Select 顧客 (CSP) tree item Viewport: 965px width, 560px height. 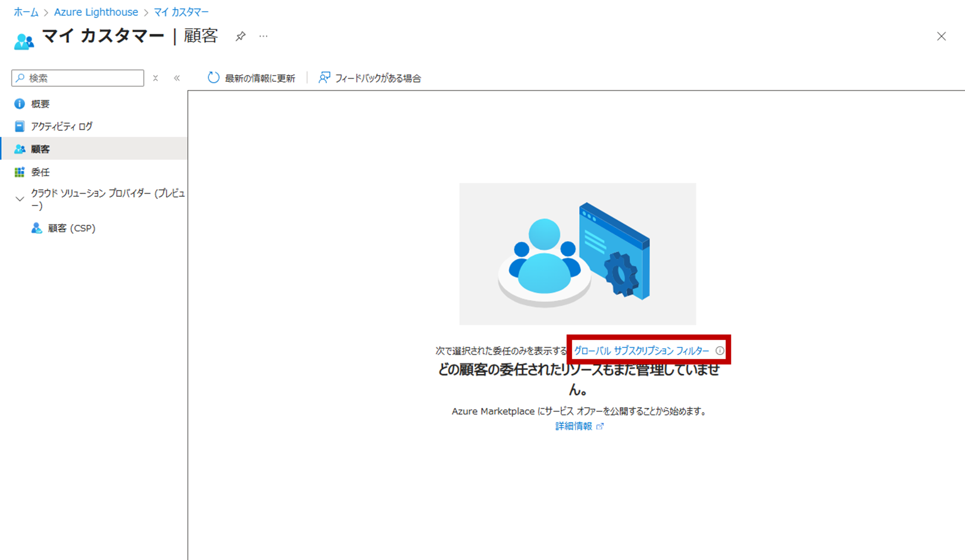(71, 228)
